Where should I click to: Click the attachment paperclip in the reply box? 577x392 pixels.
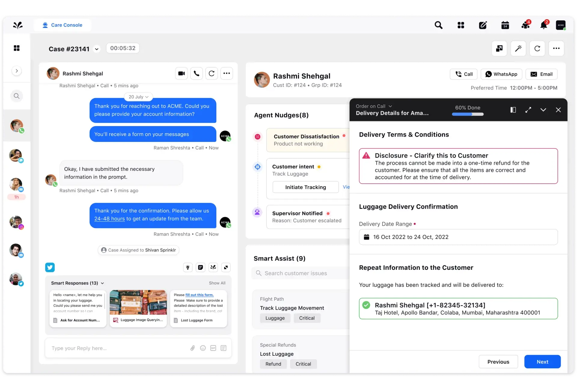(193, 348)
